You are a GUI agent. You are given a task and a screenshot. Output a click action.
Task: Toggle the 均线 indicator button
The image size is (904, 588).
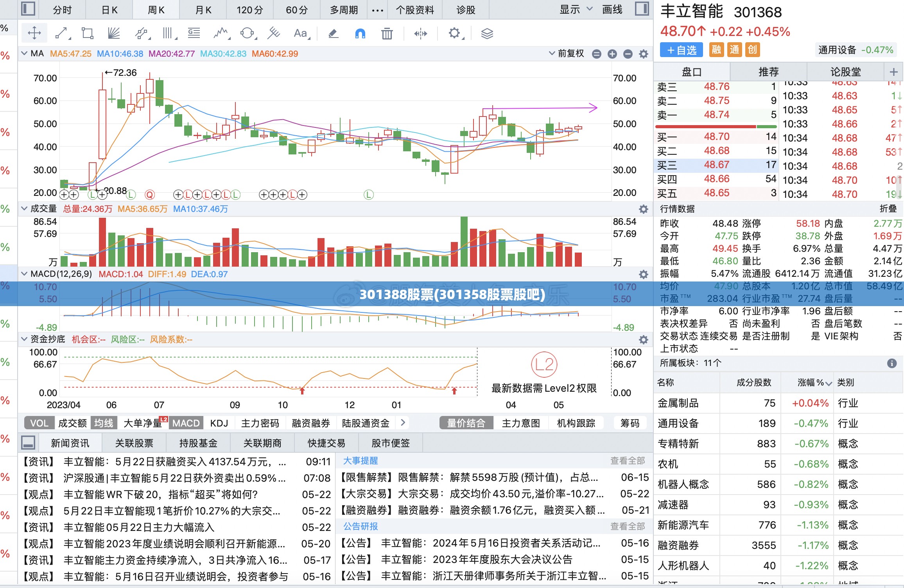(104, 423)
